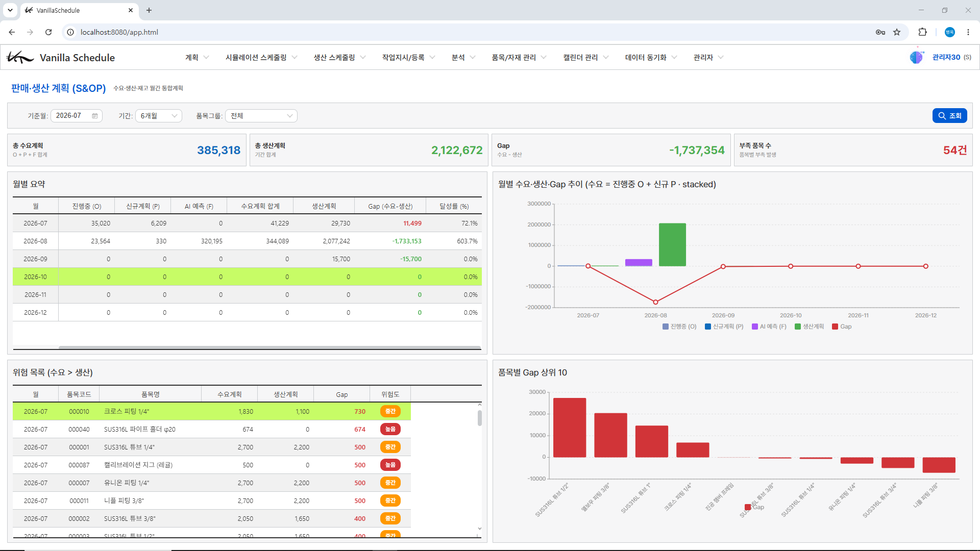This screenshot has height=551, width=980.
Task: Toggle 진행중 (O) series in chart legend
Action: (679, 327)
